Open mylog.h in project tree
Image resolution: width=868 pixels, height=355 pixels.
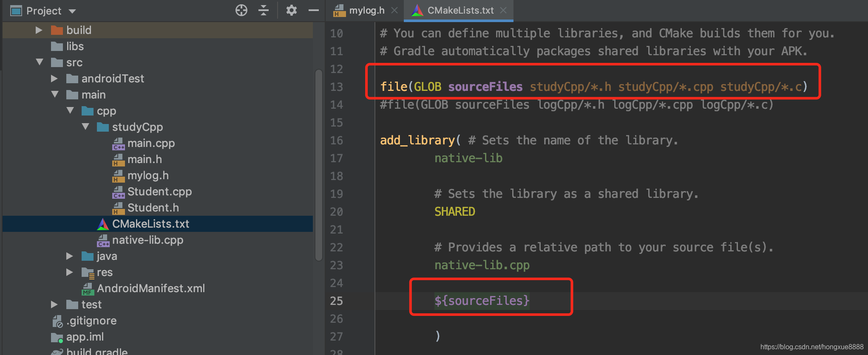point(158,175)
